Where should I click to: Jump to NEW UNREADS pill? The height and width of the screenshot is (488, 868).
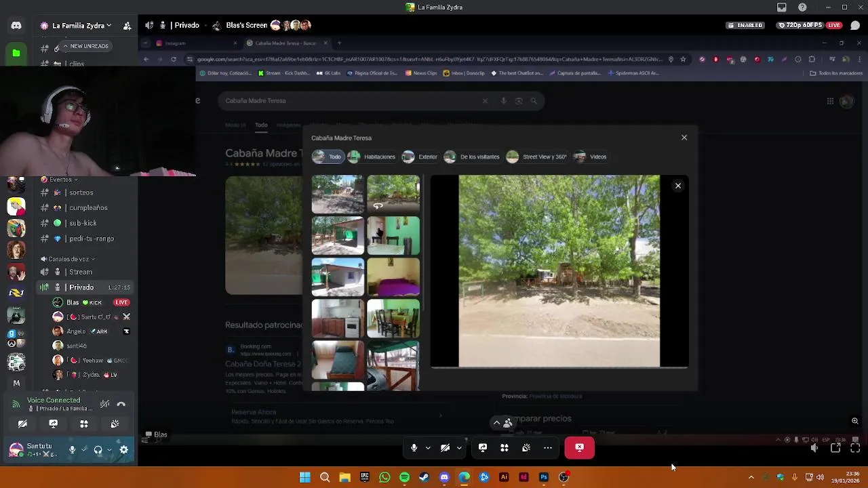coord(85,46)
